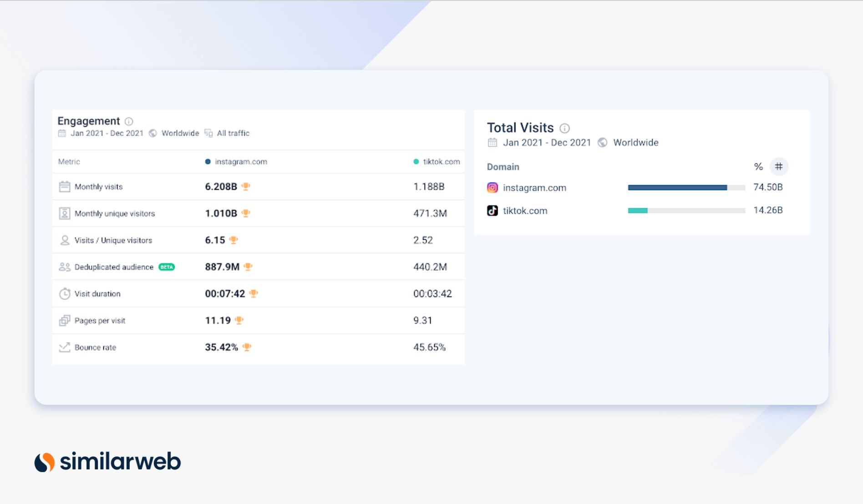Click the Deduplicated audience people icon
The image size is (863, 504).
pos(65,267)
